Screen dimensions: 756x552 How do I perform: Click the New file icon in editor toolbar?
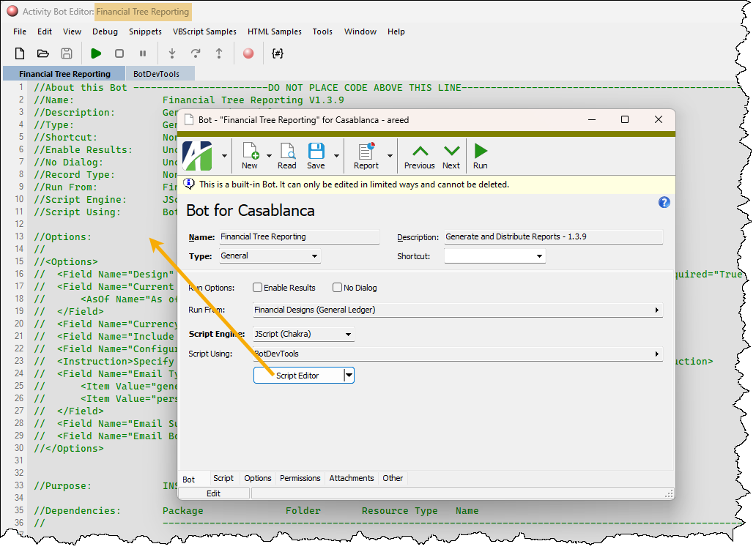click(x=20, y=53)
